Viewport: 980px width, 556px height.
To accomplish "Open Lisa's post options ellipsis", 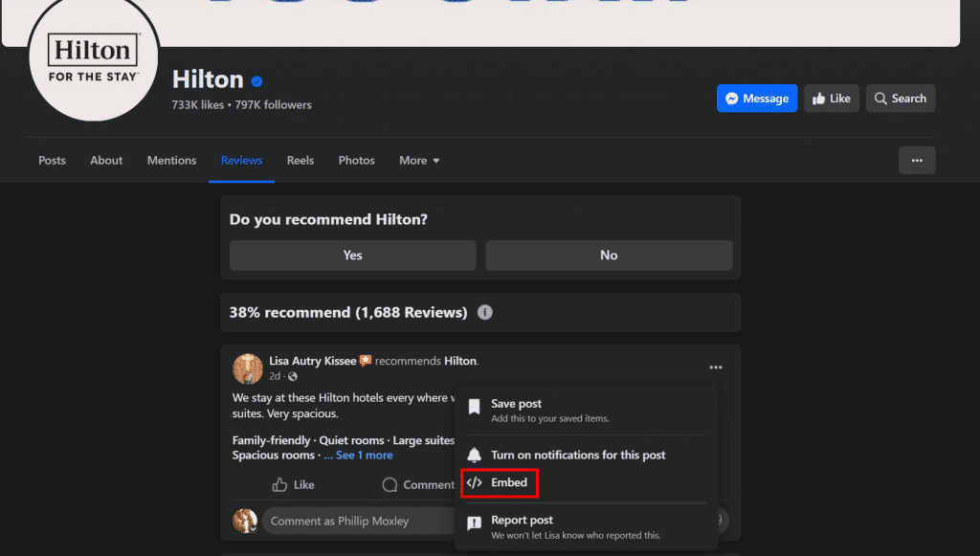I will coord(715,367).
